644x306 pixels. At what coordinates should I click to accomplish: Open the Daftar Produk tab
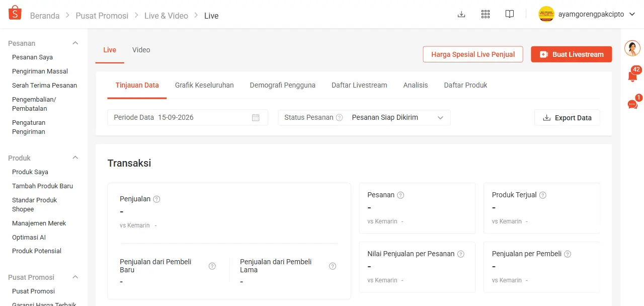[465, 86]
